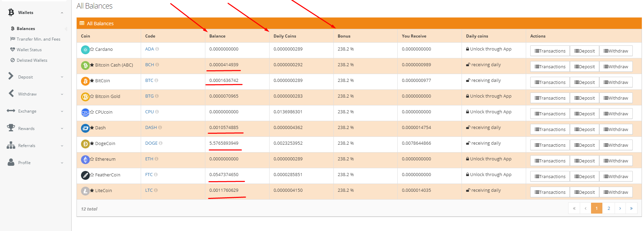Toggle favorite star for DogeCoin
Screen dimensions: 644x231
click(92, 143)
